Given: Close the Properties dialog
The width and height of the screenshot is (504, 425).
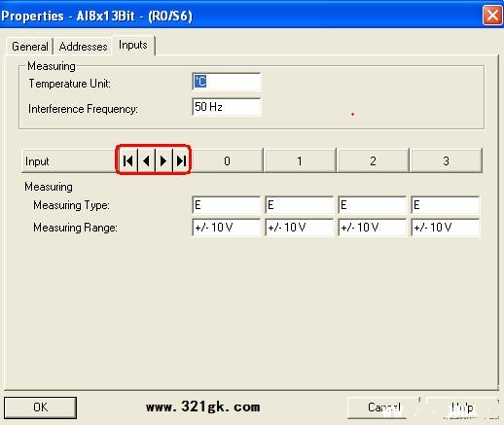Looking at the screenshot, I should [x=492, y=16].
